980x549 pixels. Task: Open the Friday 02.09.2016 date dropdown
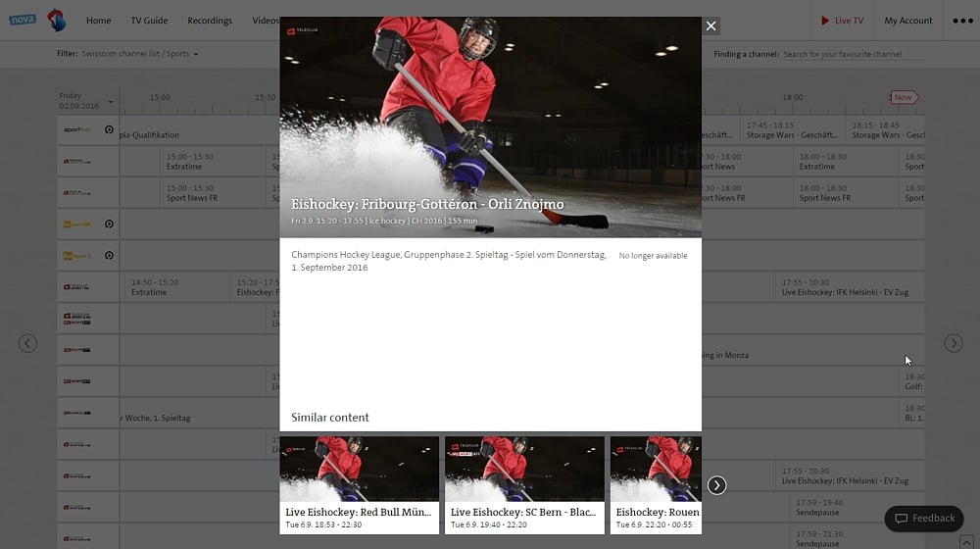(x=86, y=101)
